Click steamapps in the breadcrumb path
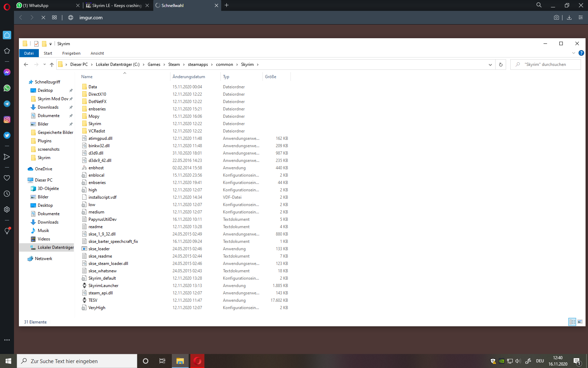 click(x=198, y=64)
